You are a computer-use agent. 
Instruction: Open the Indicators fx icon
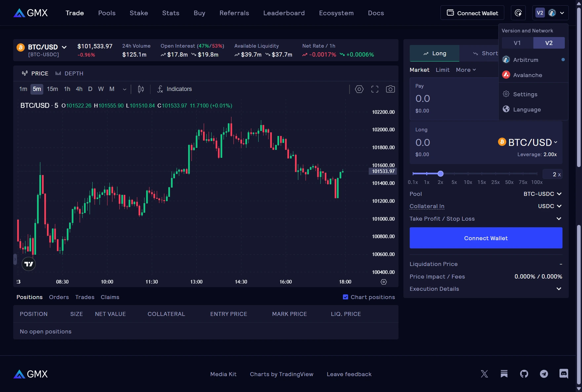[160, 89]
